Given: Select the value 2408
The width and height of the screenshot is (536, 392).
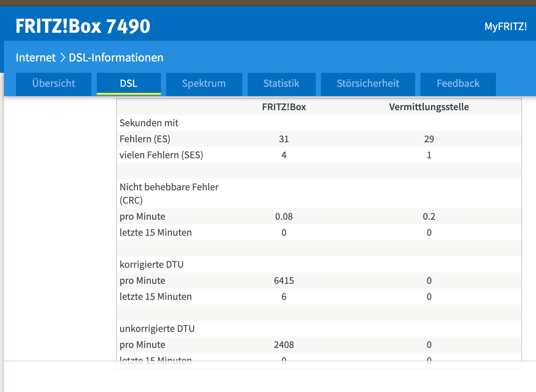Looking at the screenshot, I should (284, 345).
